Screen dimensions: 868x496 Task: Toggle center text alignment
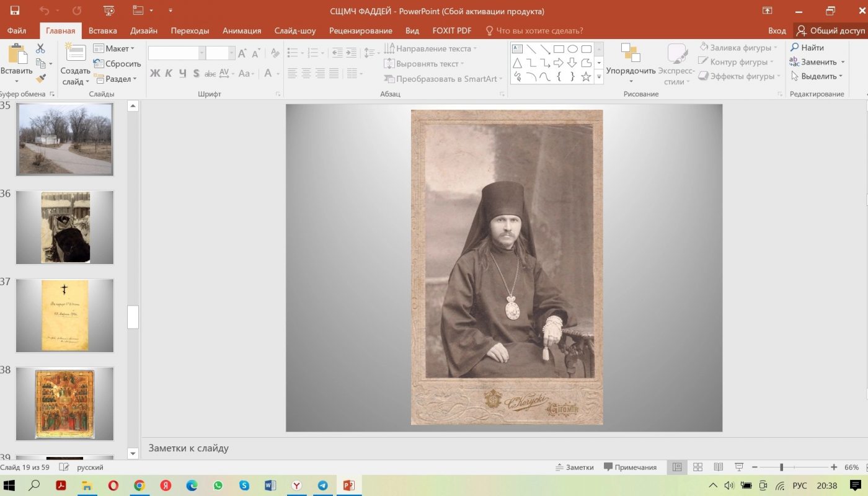point(306,73)
